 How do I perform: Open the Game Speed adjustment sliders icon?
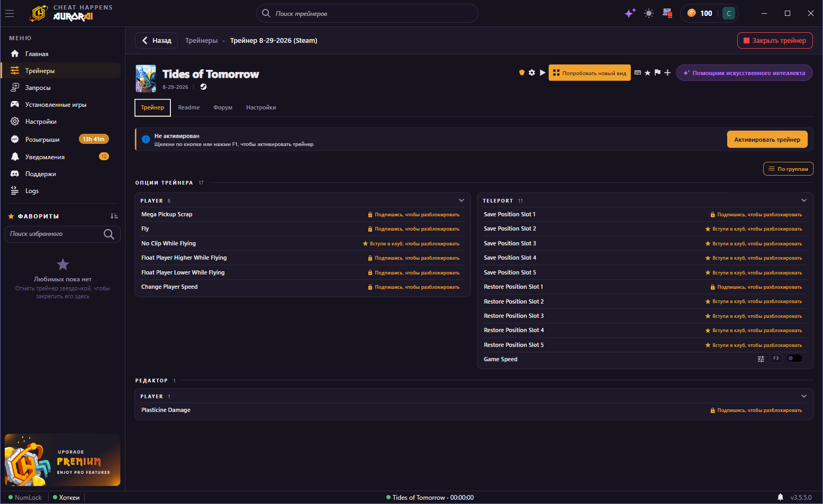pos(761,359)
